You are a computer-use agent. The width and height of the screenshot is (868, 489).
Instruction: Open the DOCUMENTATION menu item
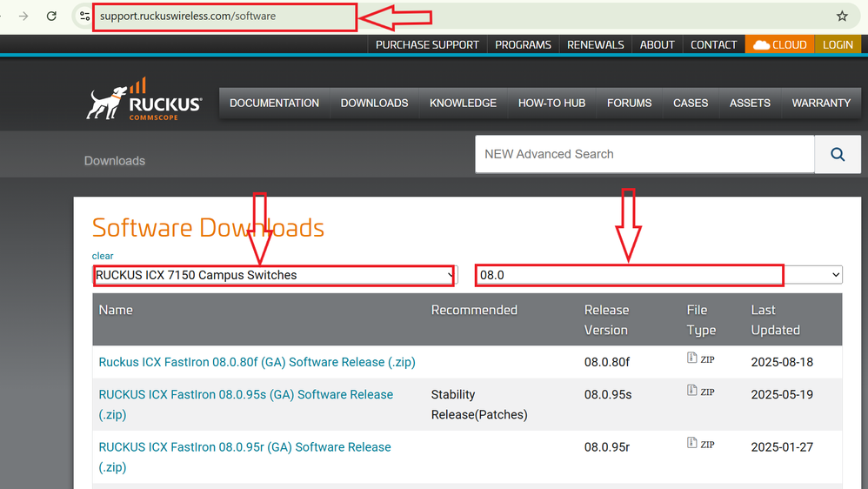coord(274,103)
